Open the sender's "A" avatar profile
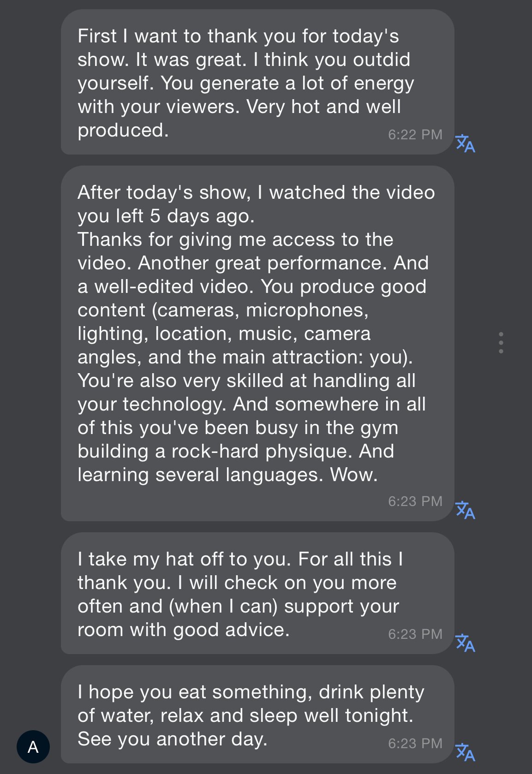The image size is (532, 774). click(x=33, y=747)
